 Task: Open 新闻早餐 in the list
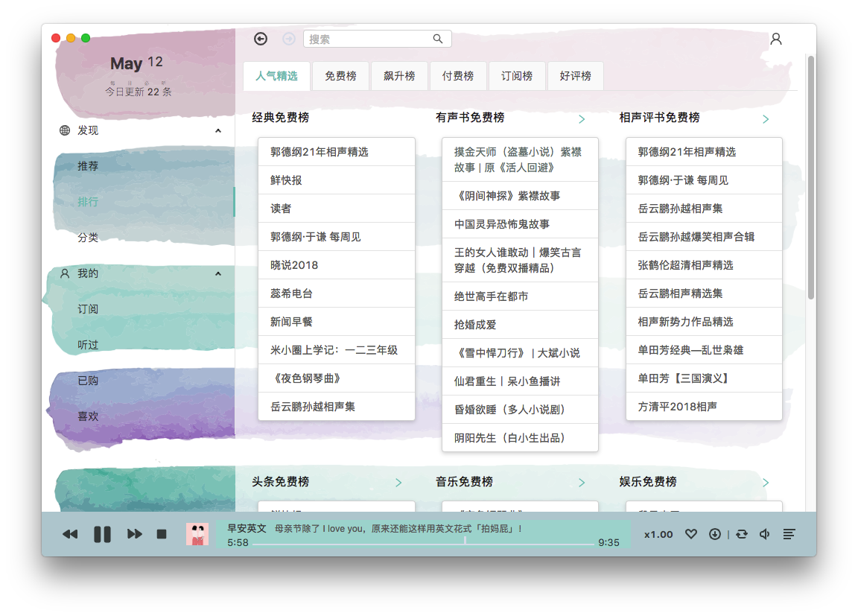[337, 323]
